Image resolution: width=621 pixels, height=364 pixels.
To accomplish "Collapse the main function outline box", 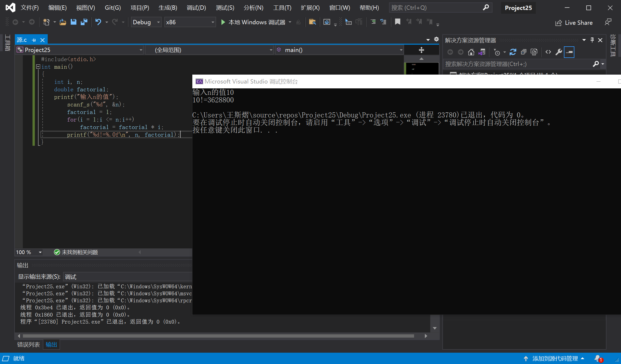I will click(38, 67).
